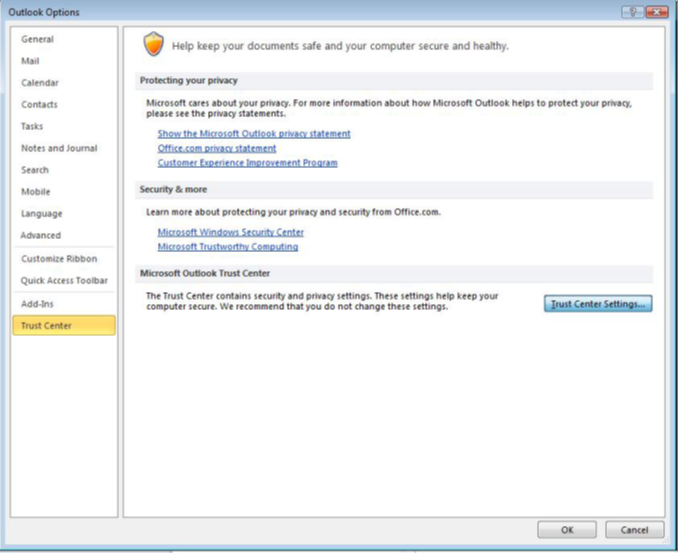Switch to Calendar options
The image size is (678, 553).
[64, 83]
